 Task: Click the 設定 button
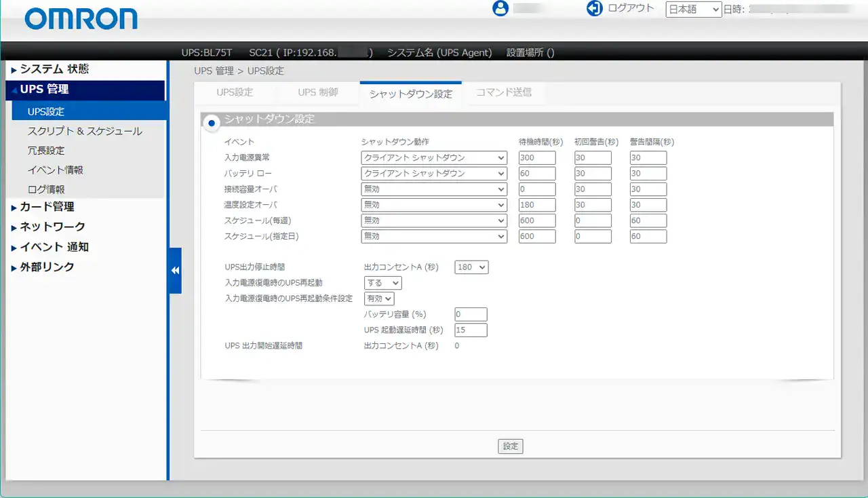click(511, 446)
